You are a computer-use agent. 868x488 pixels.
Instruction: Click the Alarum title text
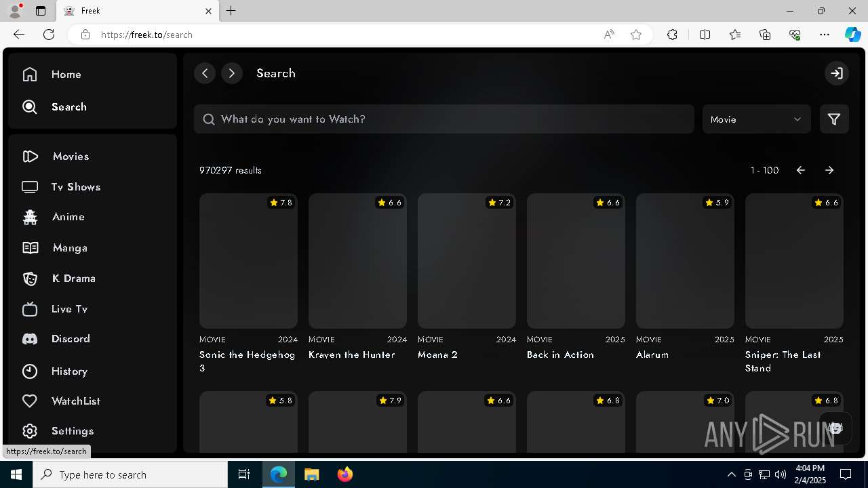(x=652, y=354)
